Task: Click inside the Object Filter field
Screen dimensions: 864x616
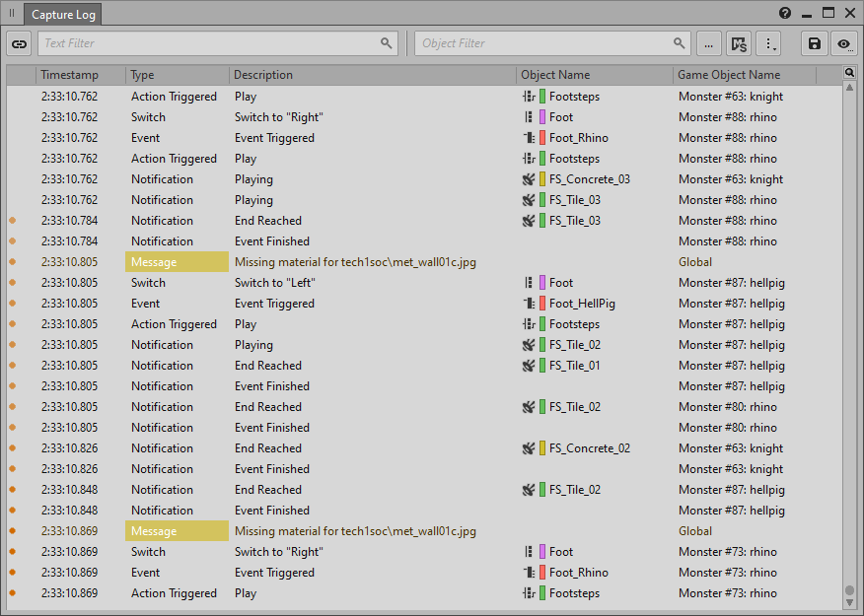Action: 544,43
